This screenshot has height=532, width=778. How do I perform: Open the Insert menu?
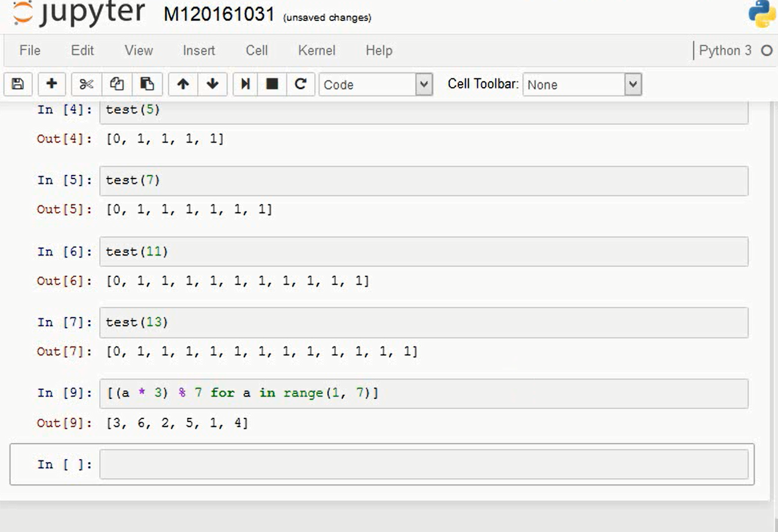[x=199, y=51]
